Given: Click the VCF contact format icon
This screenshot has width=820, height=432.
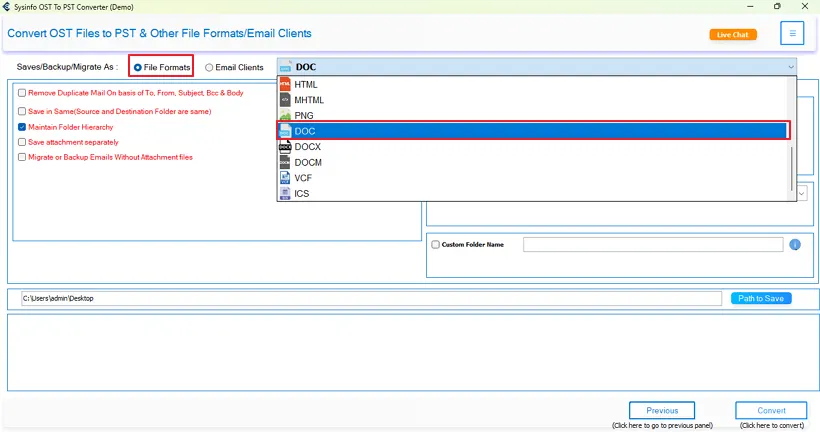Looking at the screenshot, I should pyautogui.click(x=285, y=178).
